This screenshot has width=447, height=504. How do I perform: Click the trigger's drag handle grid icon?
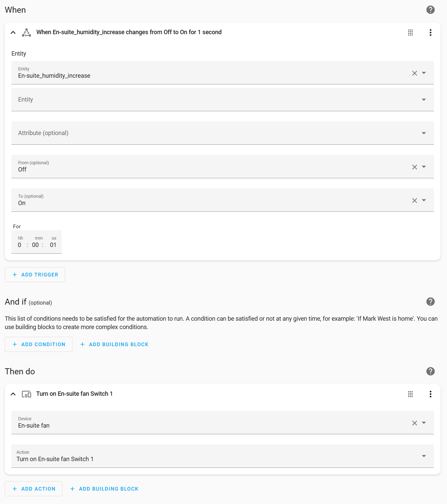[x=410, y=33]
